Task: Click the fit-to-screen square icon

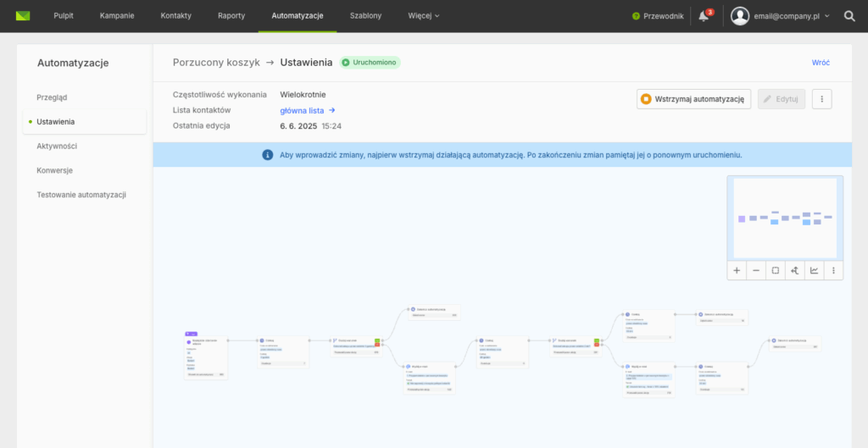Action: pos(775,270)
